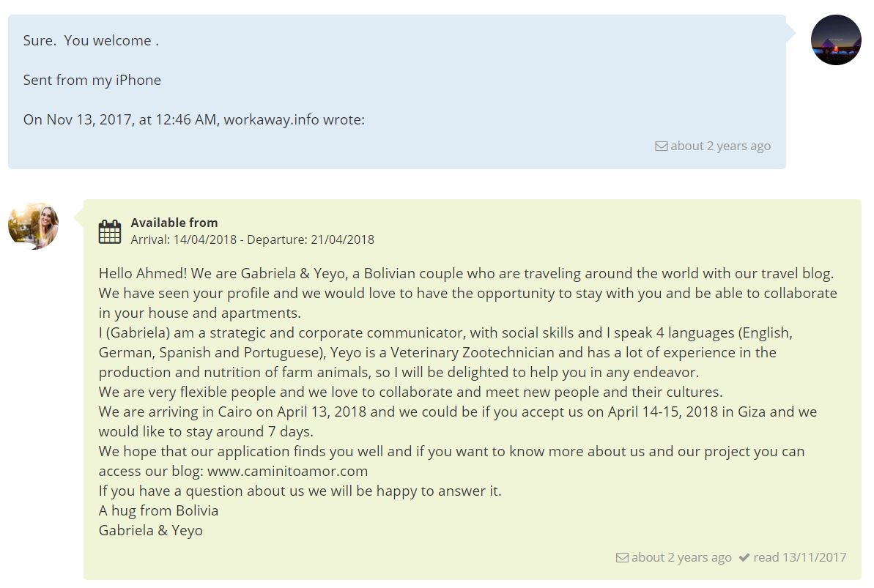Click 'about 2 years ago' in blue message
The image size is (874, 588).
click(x=720, y=146)
